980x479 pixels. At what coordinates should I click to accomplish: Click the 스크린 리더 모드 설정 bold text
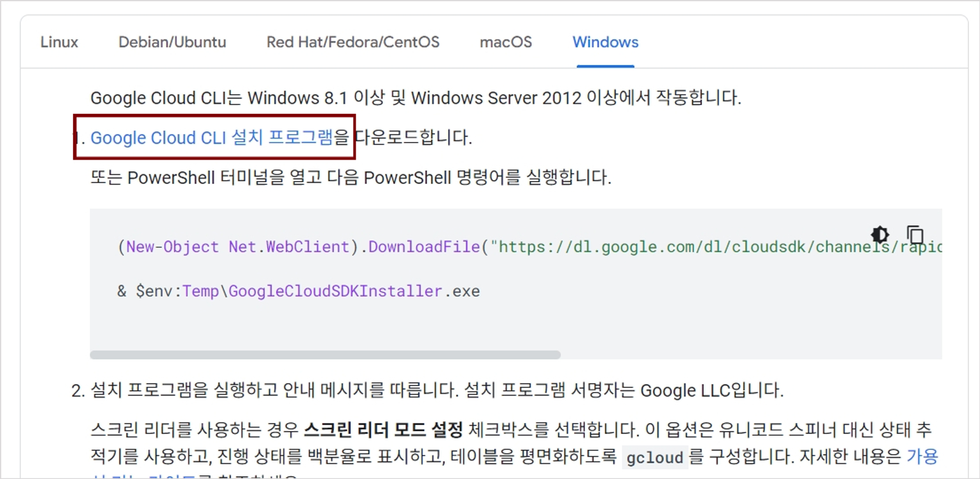tap(383, 430)
